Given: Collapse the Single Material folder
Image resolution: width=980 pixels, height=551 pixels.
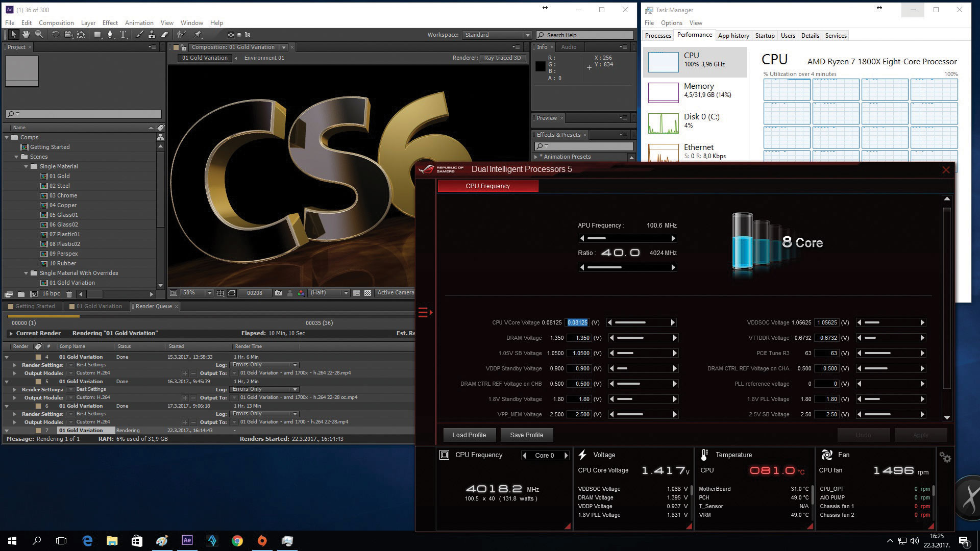Looking at the screenshot, I should coord(26,166).
